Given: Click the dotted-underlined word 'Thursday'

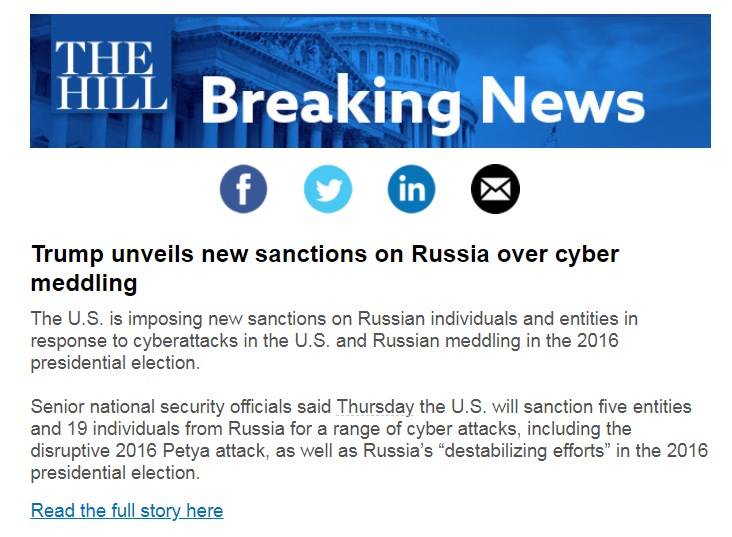Looking at the screenshot, I should pyautogui.click(x=375, y=407).
